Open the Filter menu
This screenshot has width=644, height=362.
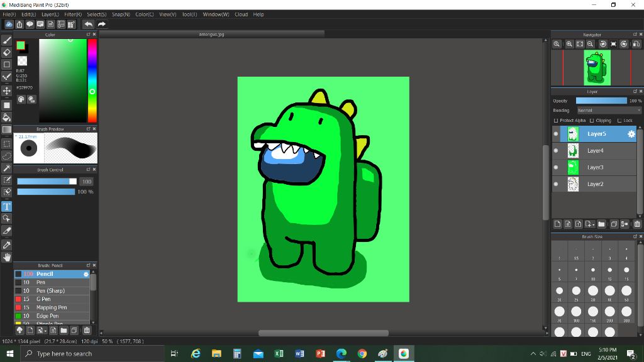(73, 14)
